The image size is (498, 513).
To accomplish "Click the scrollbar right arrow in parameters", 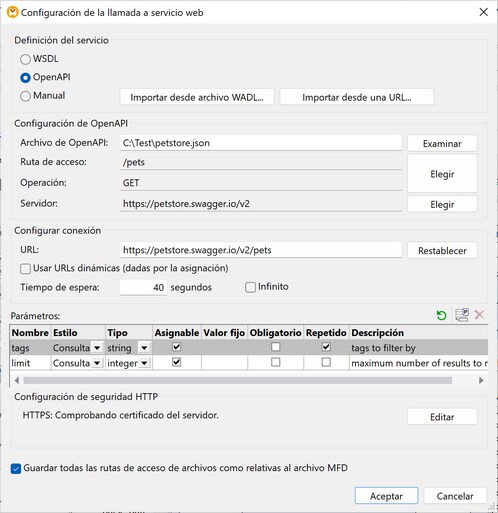I will tap(481, 380).
